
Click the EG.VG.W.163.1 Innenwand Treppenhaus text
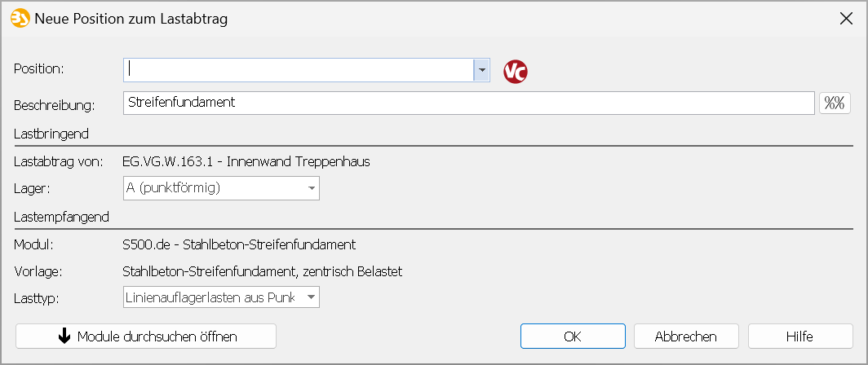coord(246,162)
